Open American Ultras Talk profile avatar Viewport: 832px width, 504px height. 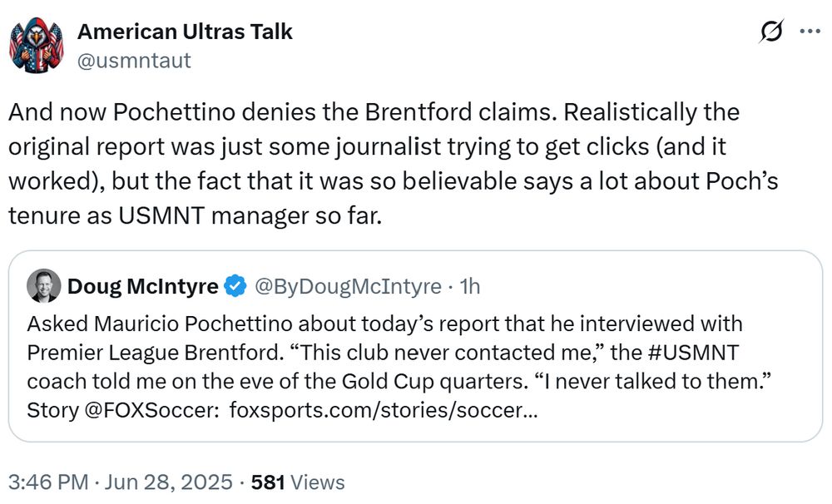coord(37,45)
